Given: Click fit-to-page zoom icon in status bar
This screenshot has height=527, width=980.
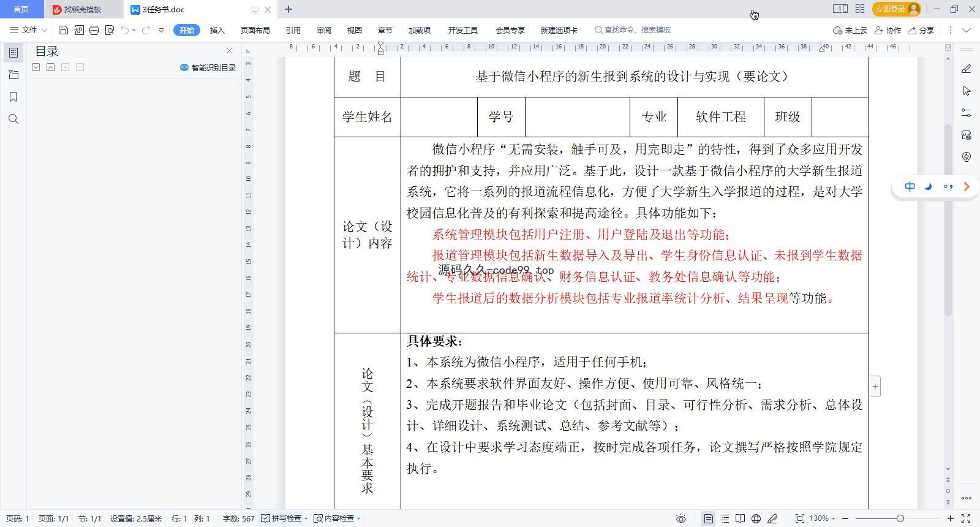Looking at the screenshot, I should click(799, 518).
